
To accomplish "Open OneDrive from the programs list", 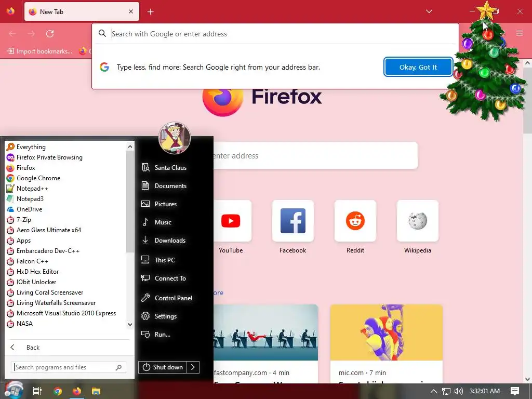I will pos(29,209).
